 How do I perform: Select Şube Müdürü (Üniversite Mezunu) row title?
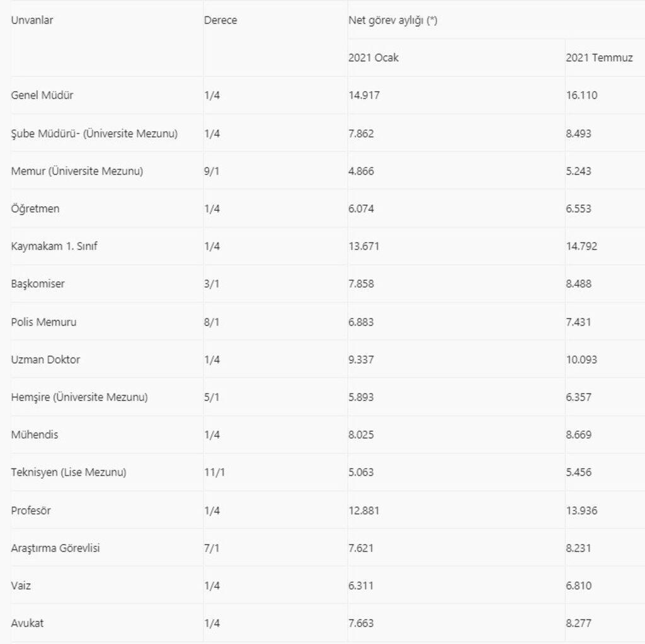point(94,133)
